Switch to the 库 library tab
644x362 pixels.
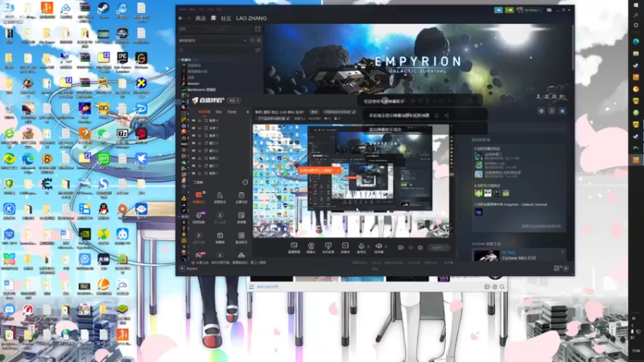point(213,19)
